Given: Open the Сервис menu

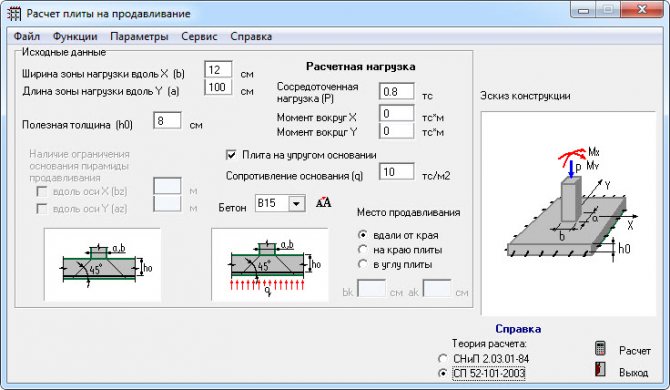Looking at the screenshot, I should (x=199, y=36).
